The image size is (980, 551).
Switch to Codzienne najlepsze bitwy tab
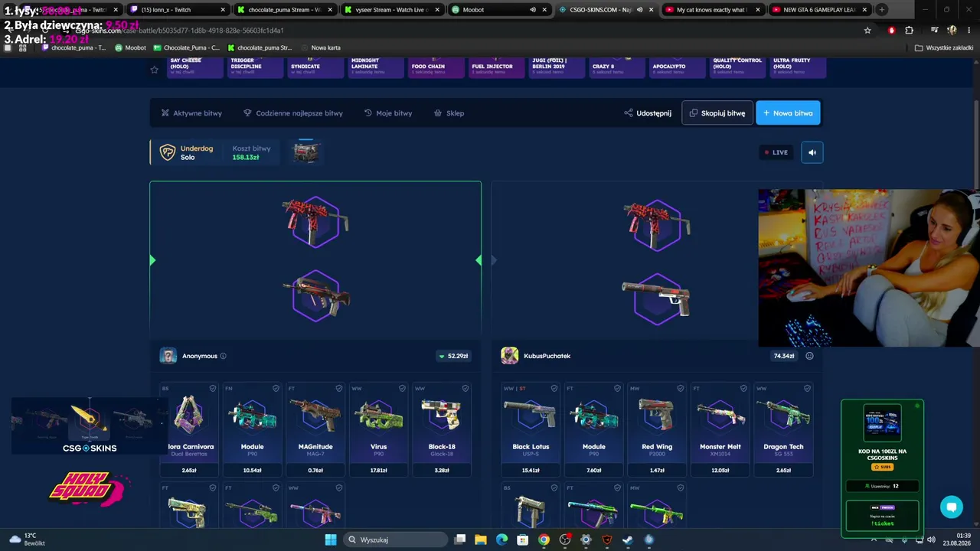pos(293,113)
